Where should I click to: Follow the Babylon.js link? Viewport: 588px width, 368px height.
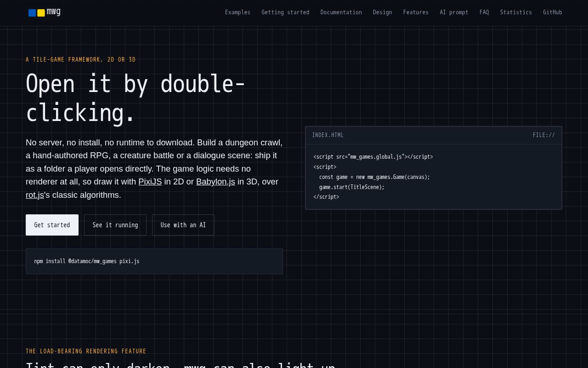coord(215,182)
